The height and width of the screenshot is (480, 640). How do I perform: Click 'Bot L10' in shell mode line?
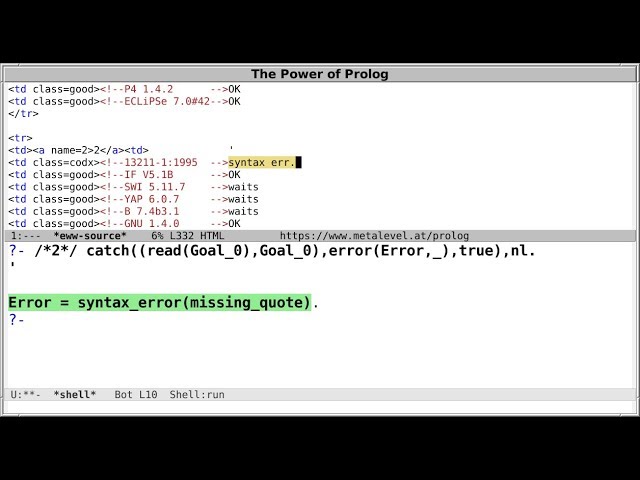coord(136,395)
